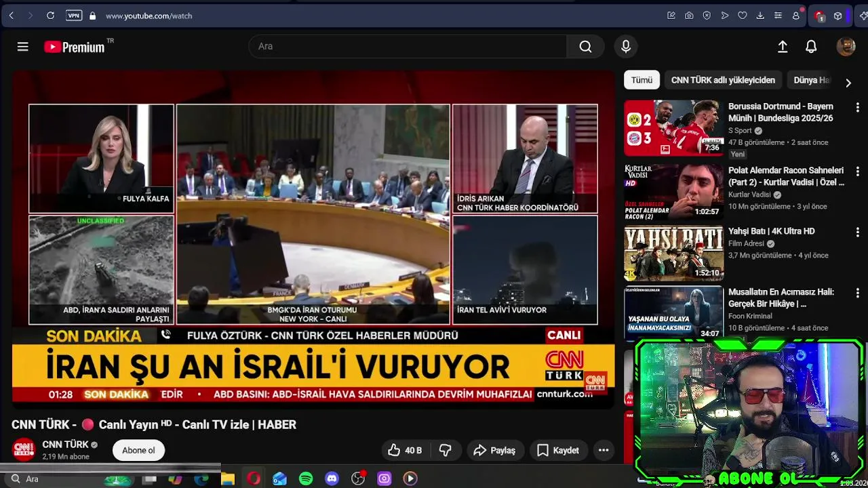
Task: Open the YouTube guide hamburger menu
Action: point(22,47)
